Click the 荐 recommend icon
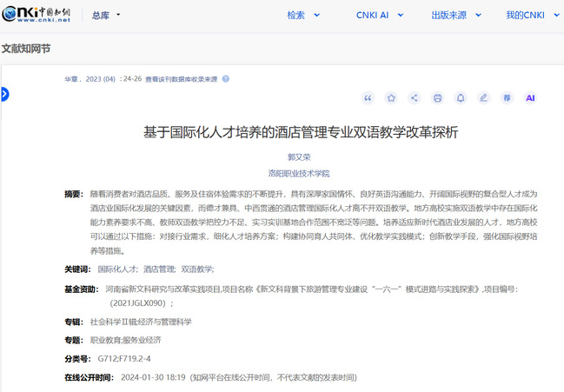Viewport: 564px width, 392px height. pyautogui.click(x=507, y=98)
